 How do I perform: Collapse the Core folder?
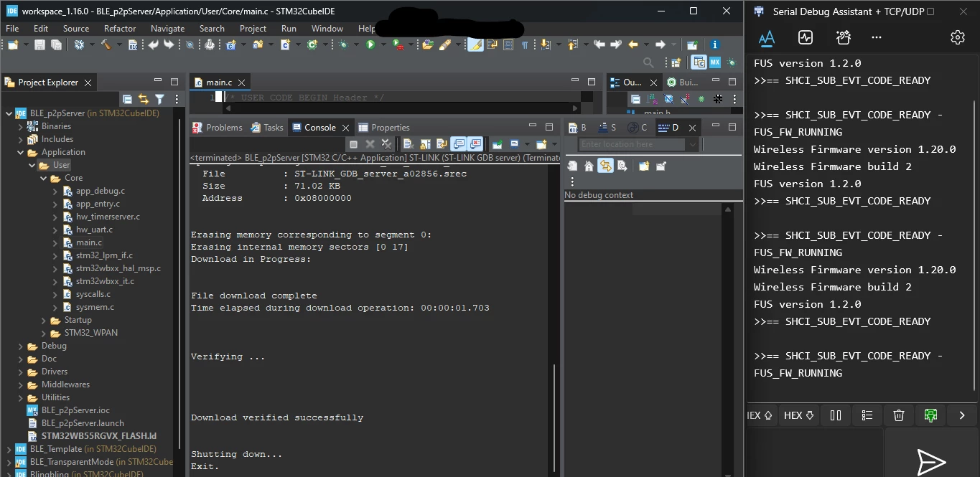click(x=43, y=178)
